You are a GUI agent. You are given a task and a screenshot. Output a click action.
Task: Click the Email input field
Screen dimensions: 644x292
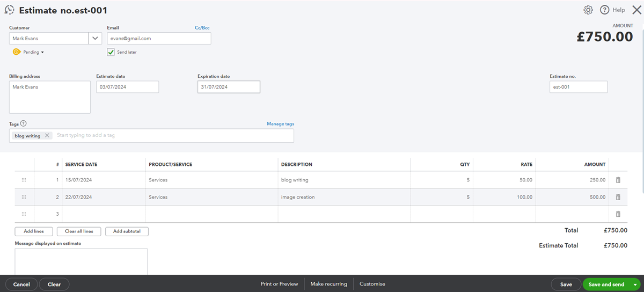(159, 38)
